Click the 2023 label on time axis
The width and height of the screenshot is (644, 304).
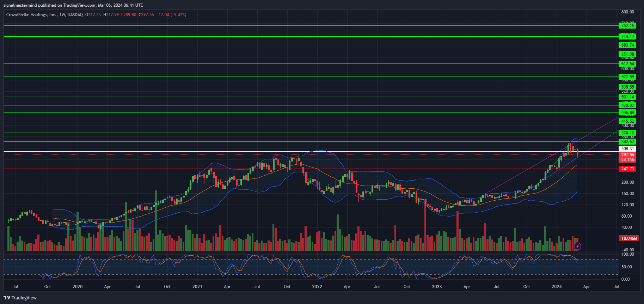(x=437, y=287)
